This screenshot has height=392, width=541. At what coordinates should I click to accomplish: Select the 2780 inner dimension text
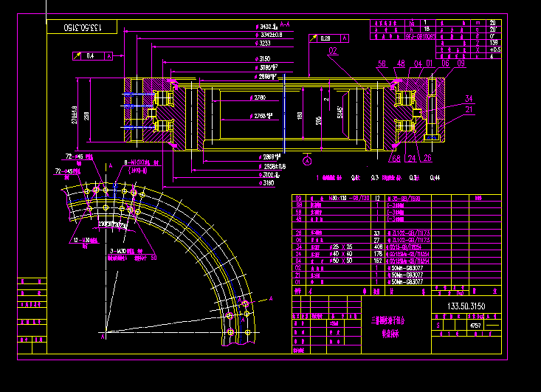click(258, 97)
